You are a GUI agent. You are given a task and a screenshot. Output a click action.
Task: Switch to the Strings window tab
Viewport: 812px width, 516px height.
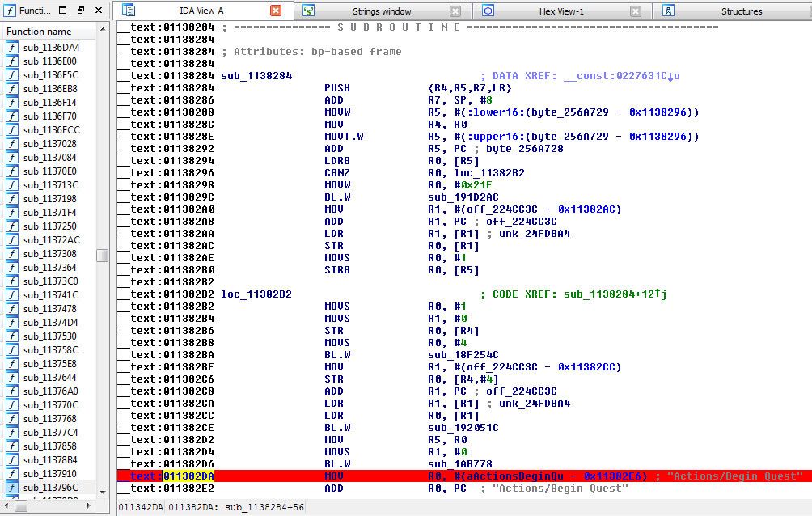point(381,11)
